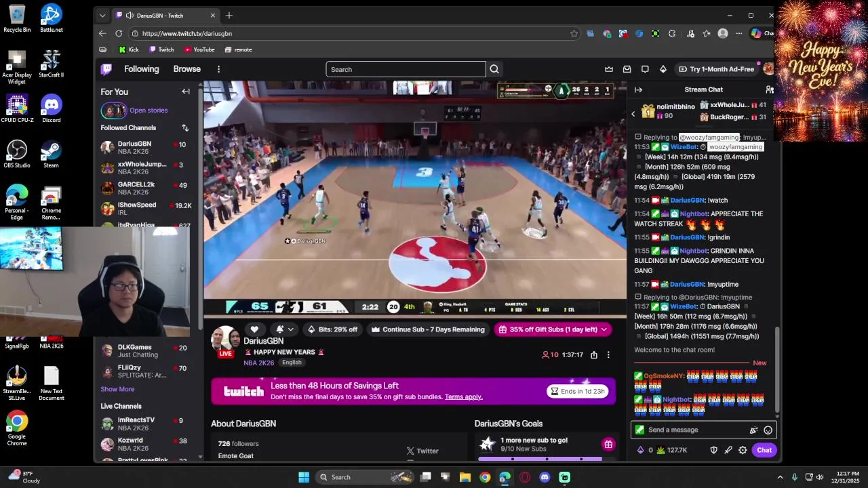The image size is (868, 488).
Task: Click the sword mod view icon
Action: pos(728,450)
